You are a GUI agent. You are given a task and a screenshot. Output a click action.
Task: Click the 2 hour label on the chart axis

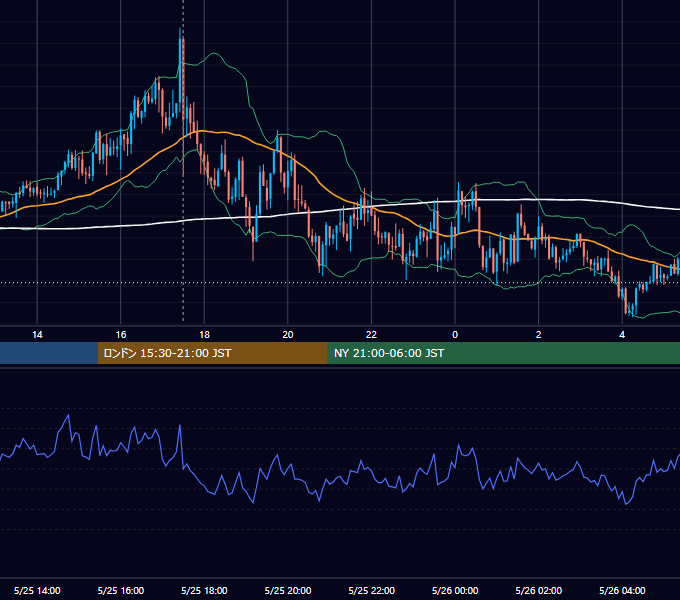point(539,335)
